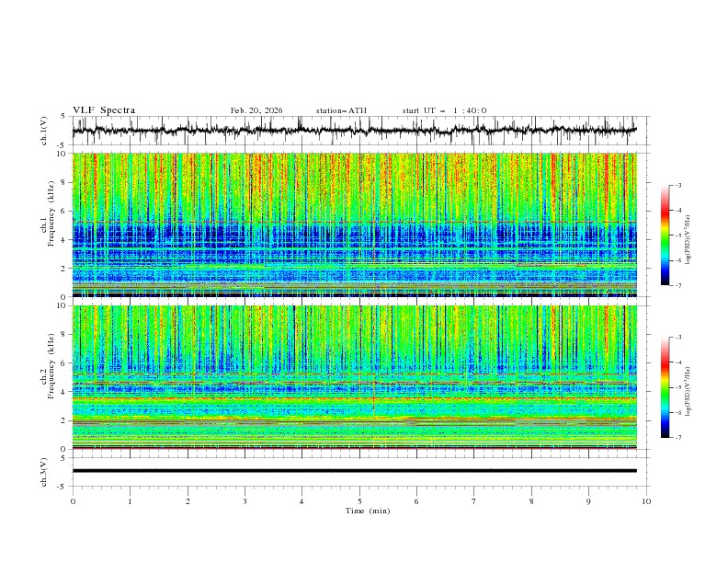Click time axis tick label '5'
Screen dimensions: 728x563
coord(359,501)
